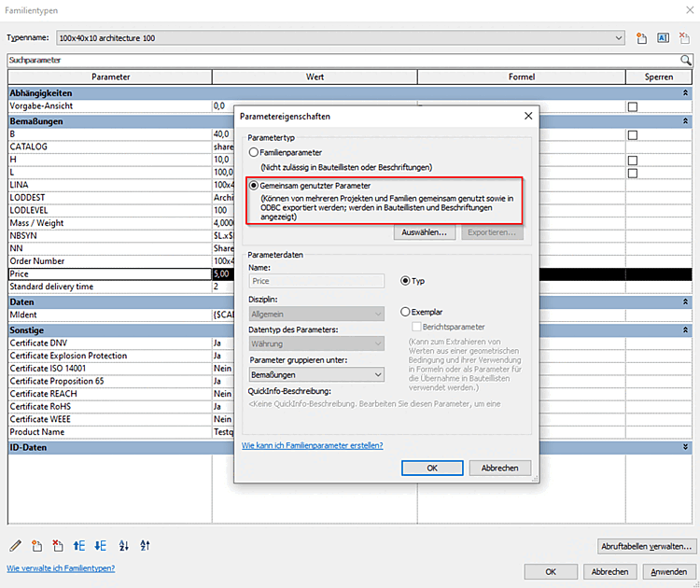The height and width of the screenshot is (588, 700).
Task: Open the Typenname dropdown list
Action: [x=618, y=38]
